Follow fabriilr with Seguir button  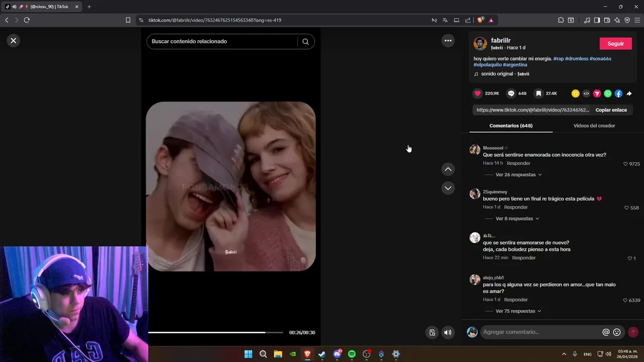pos(616,44)
